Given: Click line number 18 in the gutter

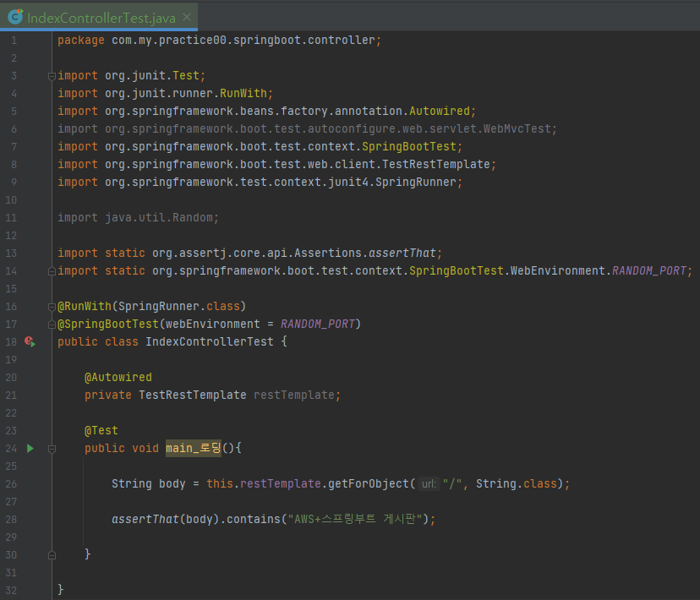Looking at the screenshot, I should pos(11,342).
